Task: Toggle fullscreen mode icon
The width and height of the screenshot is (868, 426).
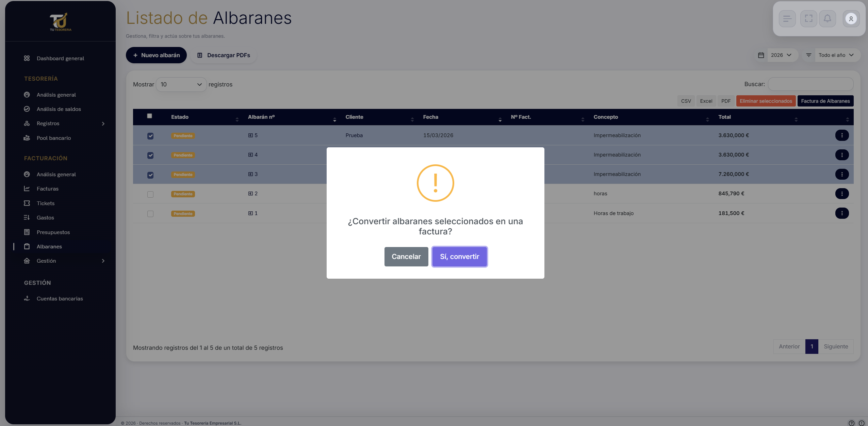Action: tap(808, 19)
